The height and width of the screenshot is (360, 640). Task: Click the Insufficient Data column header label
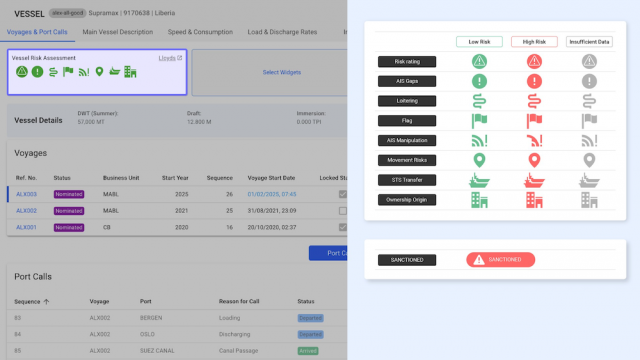[x=589, y=42]
